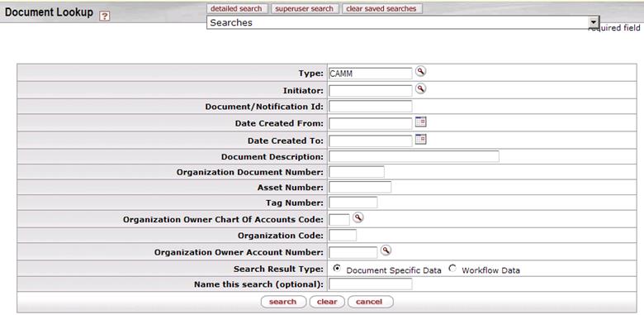Open the Owner Account Number lookup icon
Viewport: 644px width, 315px height.
386,251
